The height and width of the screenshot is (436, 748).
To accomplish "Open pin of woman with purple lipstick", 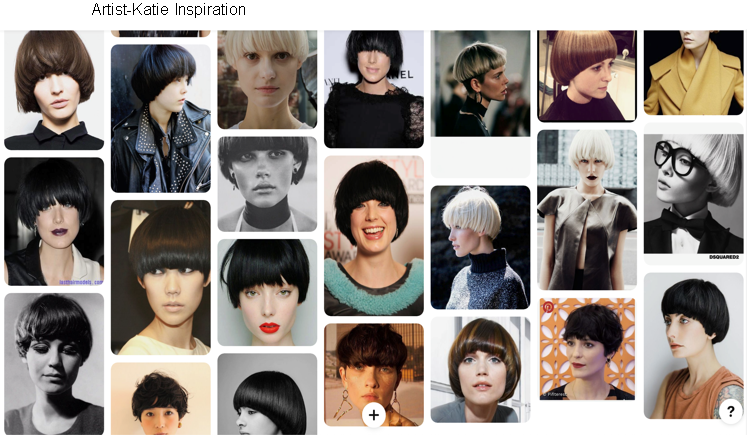I will [54, 221].
